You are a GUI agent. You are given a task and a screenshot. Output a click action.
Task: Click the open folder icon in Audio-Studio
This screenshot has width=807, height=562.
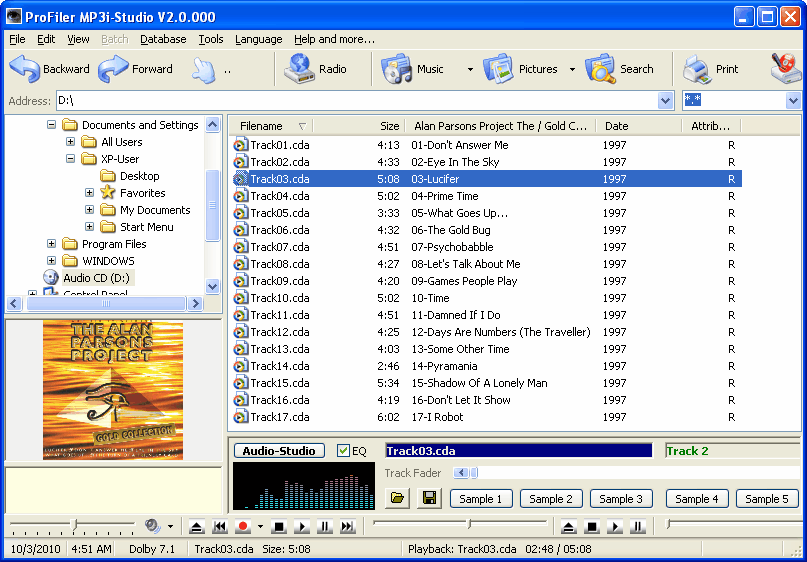pyautogui.click(x=397, y=498)
